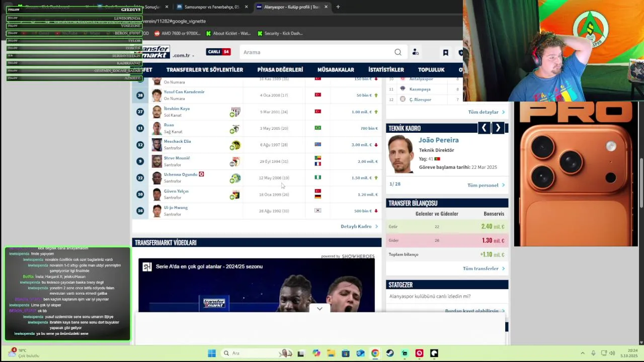
Task: Click the bookmark icon in Transfermarkt header
Action: pyautogui.click(x=445, y=52)
